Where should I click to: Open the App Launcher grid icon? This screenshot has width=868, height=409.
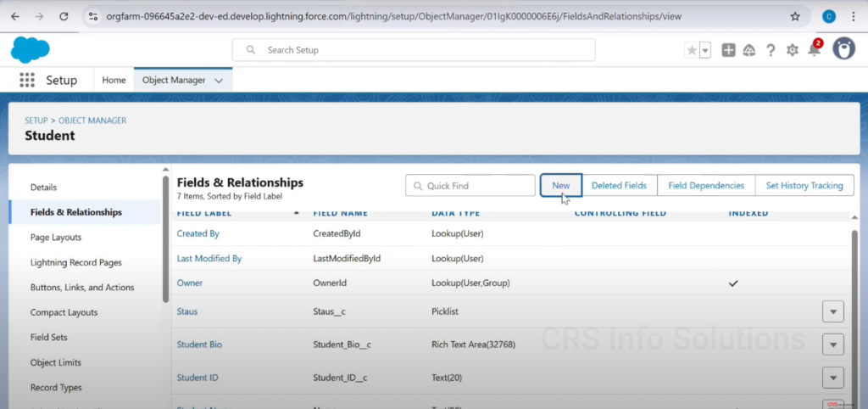point(27,80)
